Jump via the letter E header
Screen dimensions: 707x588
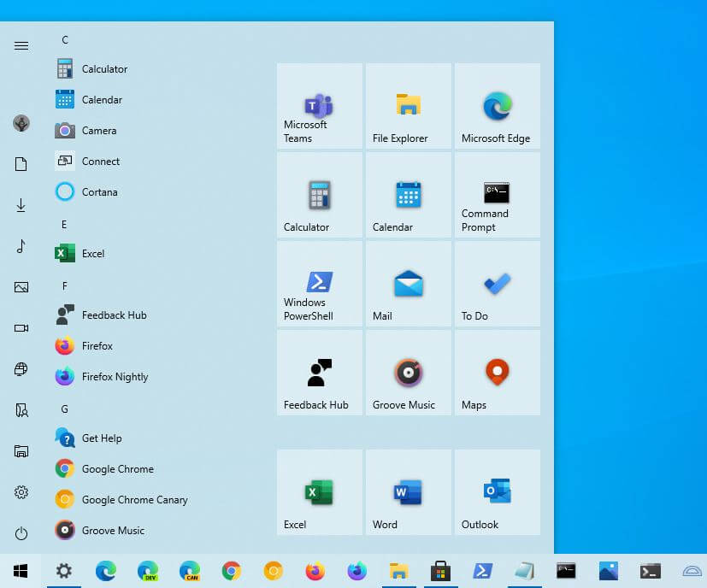coord(64,225)
